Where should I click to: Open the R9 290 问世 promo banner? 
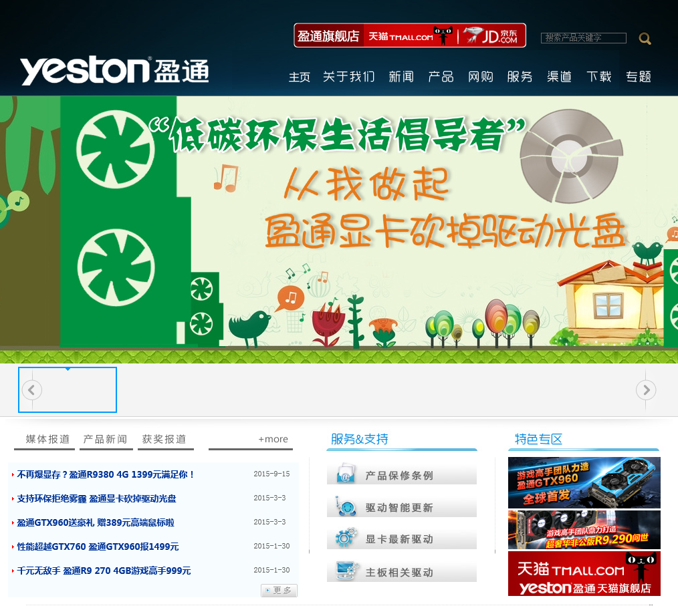pos(584,530)
